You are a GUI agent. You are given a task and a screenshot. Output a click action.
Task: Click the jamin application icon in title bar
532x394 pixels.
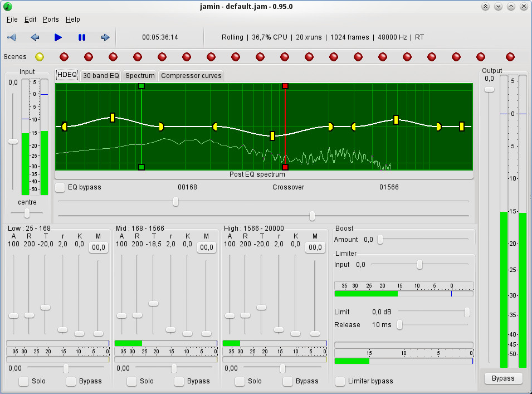(x=8, y=7)
